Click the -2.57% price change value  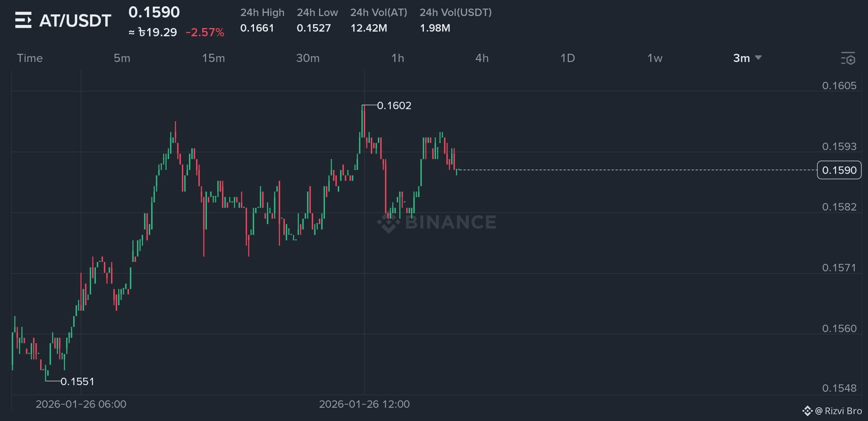[x=205, y=32]
